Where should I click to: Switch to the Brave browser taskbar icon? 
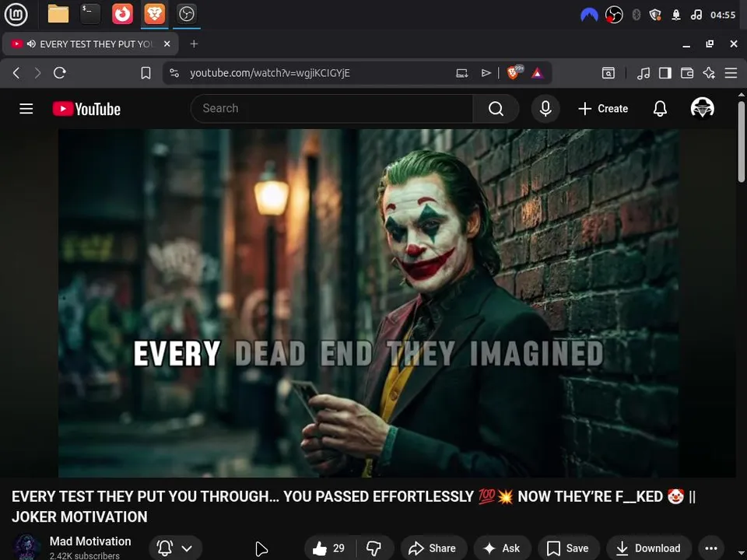[x=155, y=14]
